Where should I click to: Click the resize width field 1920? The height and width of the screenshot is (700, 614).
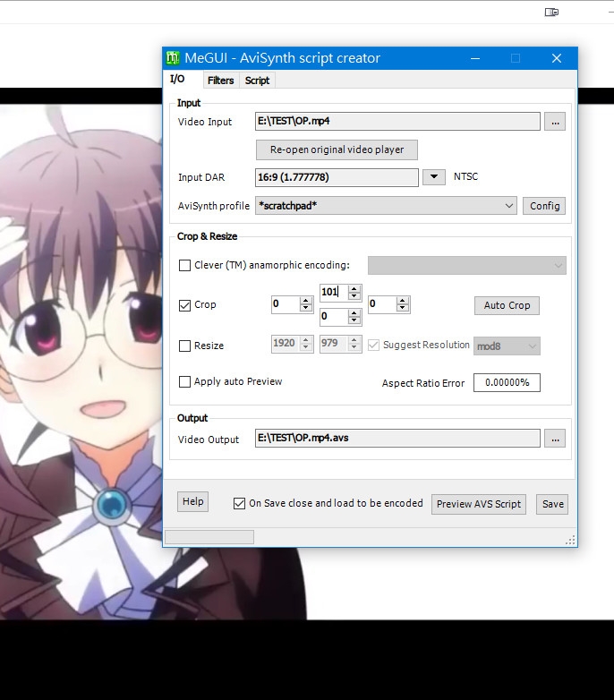pyautogui.click(x=286, y=344)
